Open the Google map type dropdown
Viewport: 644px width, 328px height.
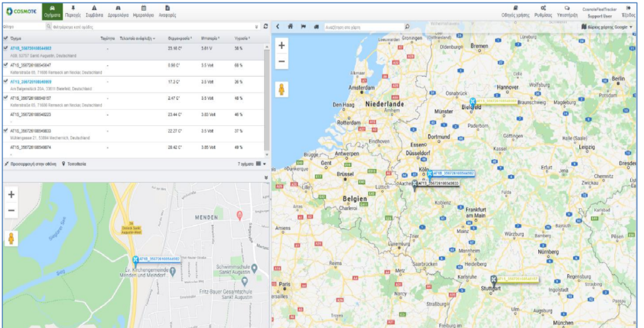(607, 27)
